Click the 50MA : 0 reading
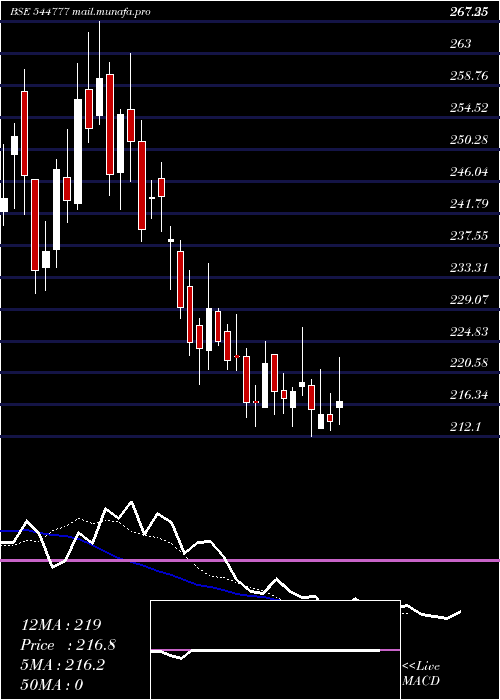500x700 pixels. coord(52,685)
